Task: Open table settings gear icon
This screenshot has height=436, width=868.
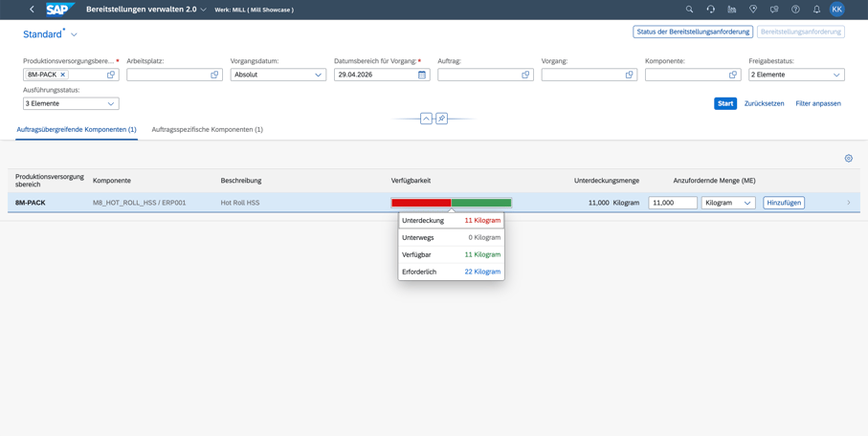Action: click(x=849, y=159)
